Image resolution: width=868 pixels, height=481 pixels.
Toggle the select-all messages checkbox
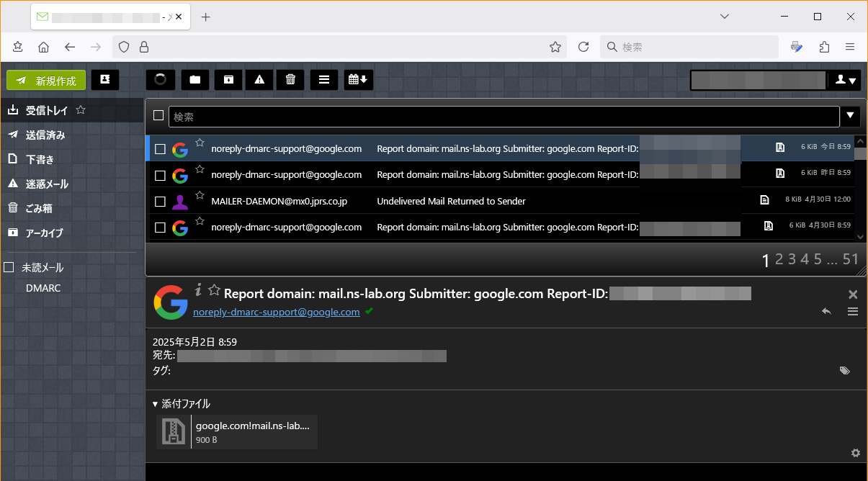click(x=158, y=115)
